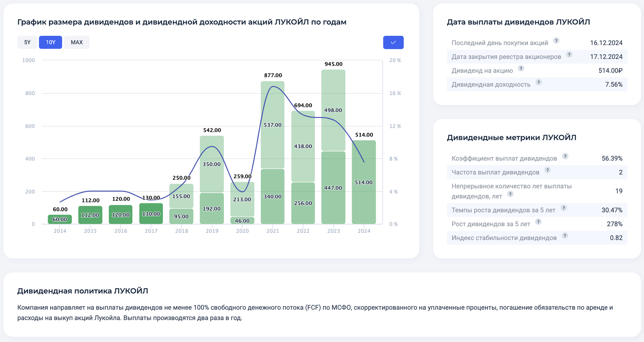Click the 278% five-year growth value

click(x=614, y=224)
